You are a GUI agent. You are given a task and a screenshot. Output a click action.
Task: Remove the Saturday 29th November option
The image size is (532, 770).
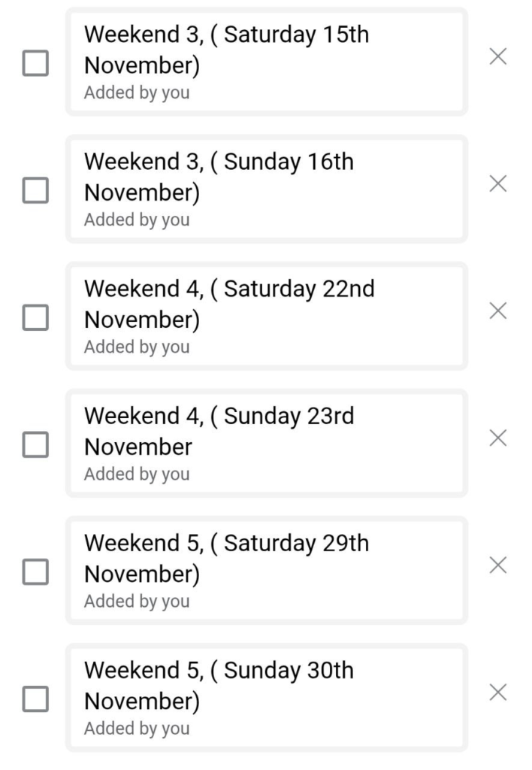[x=497, y=565]
